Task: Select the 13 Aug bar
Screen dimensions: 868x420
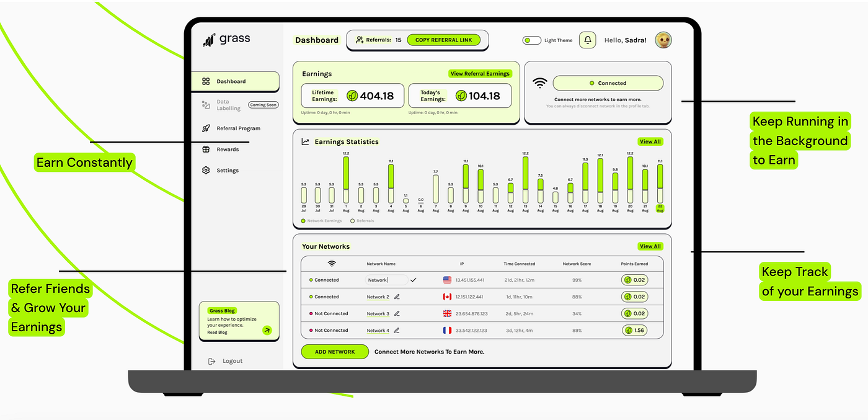Action: tap(525, 180)
